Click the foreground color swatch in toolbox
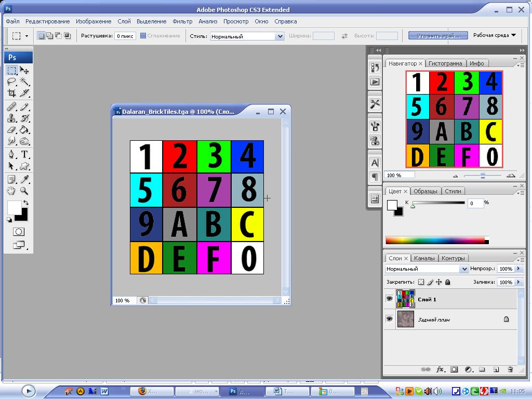 click(14, 207)
